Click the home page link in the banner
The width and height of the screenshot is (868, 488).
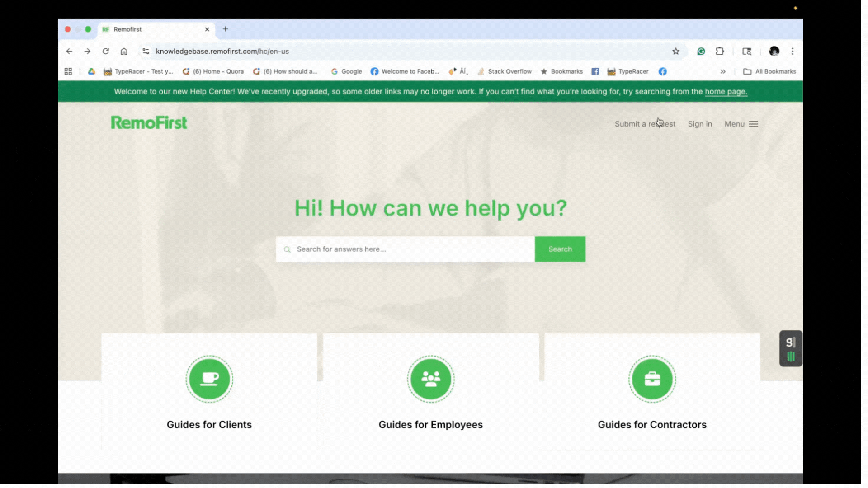point(725,91)
